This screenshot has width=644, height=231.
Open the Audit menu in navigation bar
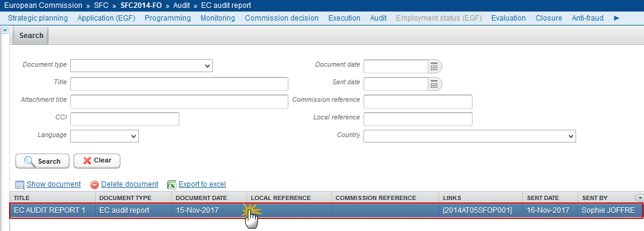coord(378,18)
